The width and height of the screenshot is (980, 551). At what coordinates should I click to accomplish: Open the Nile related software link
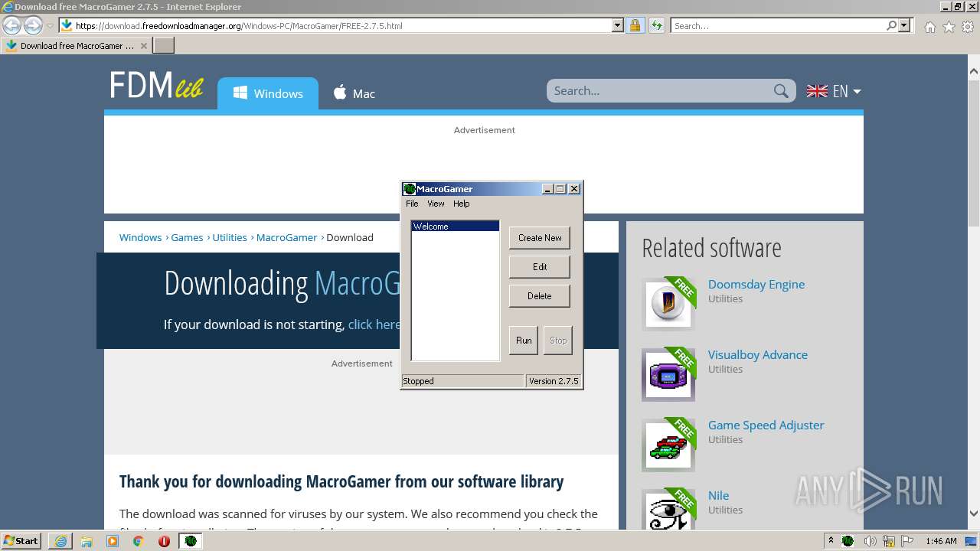coord(718,495)
